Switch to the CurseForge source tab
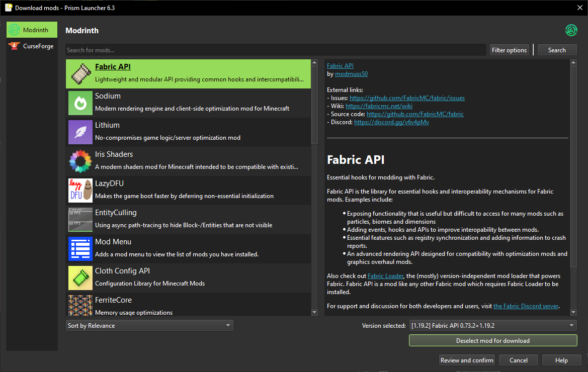588x372 pixels. point(32,46)
